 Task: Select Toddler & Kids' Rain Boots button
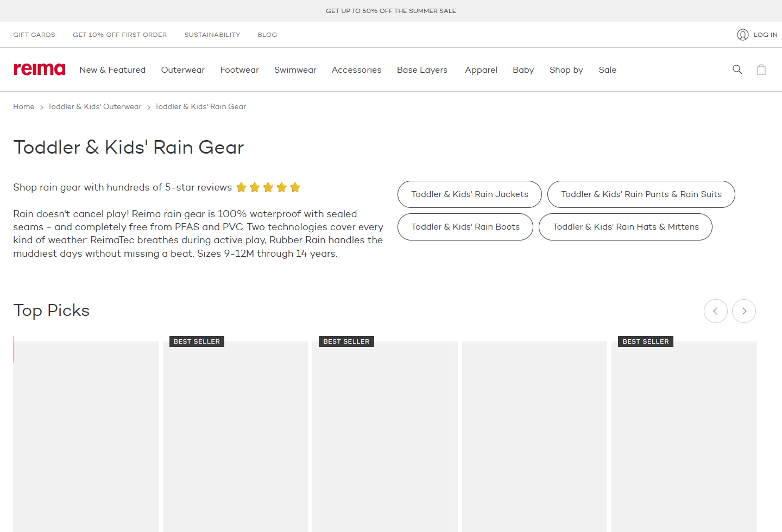[x=465, y=227]
